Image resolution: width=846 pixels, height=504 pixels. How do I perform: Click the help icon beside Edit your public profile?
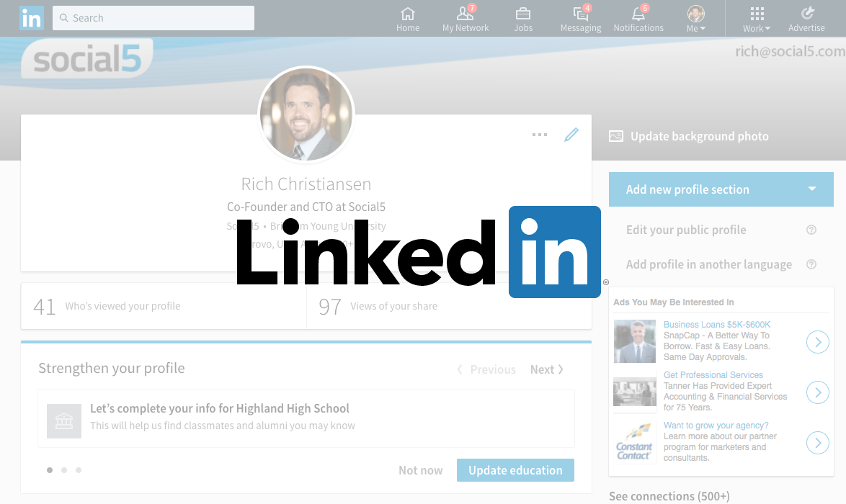[x=811, y=230]
